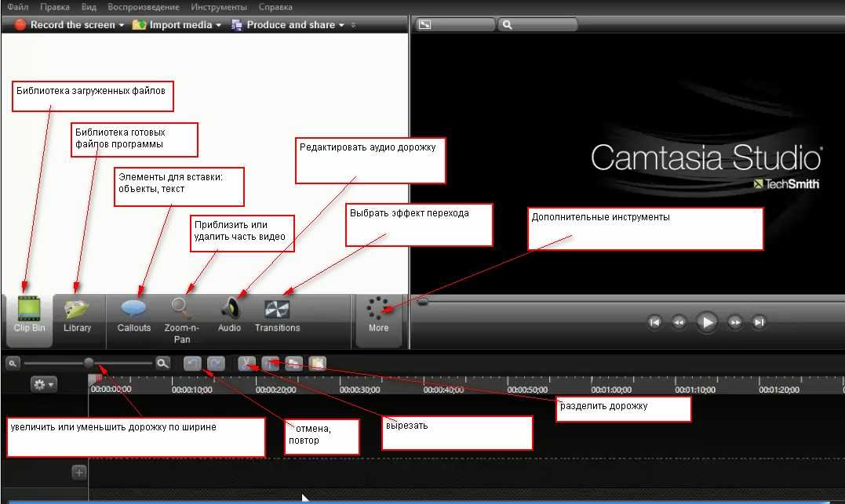Image resolution: width=845 pixels, height=504 pixels.
Task: Add a track with the plus button
Action: point(78,472)
